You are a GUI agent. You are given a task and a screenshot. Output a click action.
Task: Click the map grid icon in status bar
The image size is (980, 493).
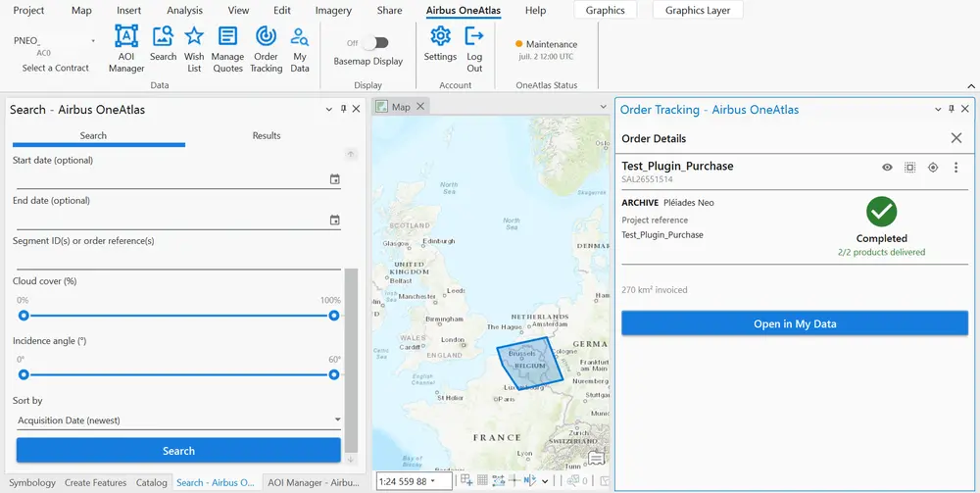482,480
